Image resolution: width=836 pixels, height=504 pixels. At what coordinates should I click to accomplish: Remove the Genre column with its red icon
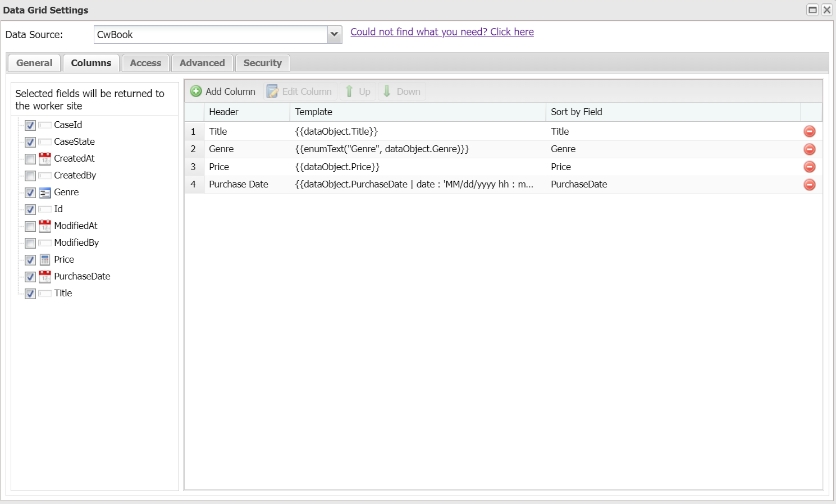809,149
